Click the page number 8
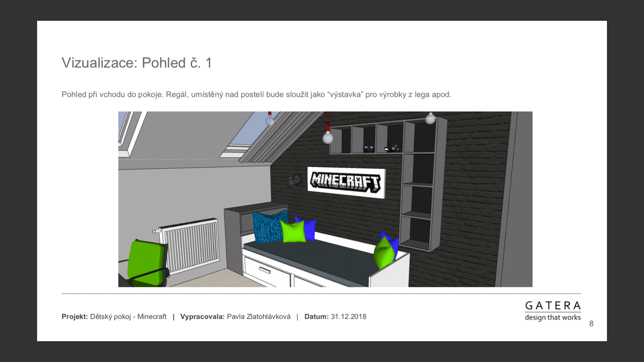 591,324
